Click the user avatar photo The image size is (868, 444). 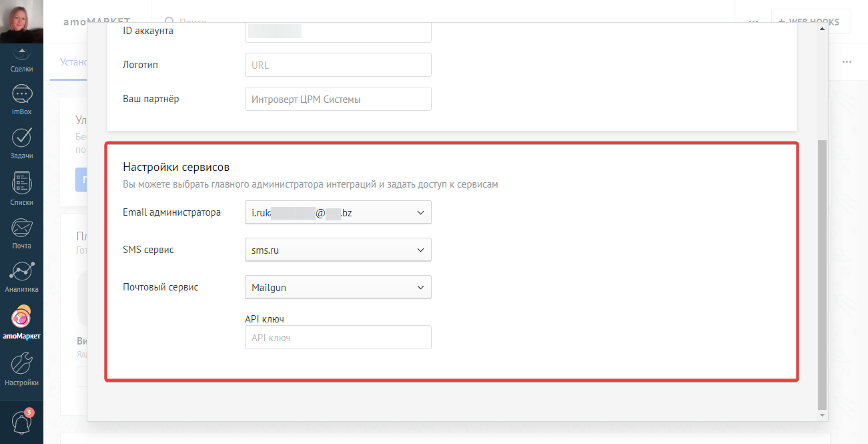click(21, 21)
